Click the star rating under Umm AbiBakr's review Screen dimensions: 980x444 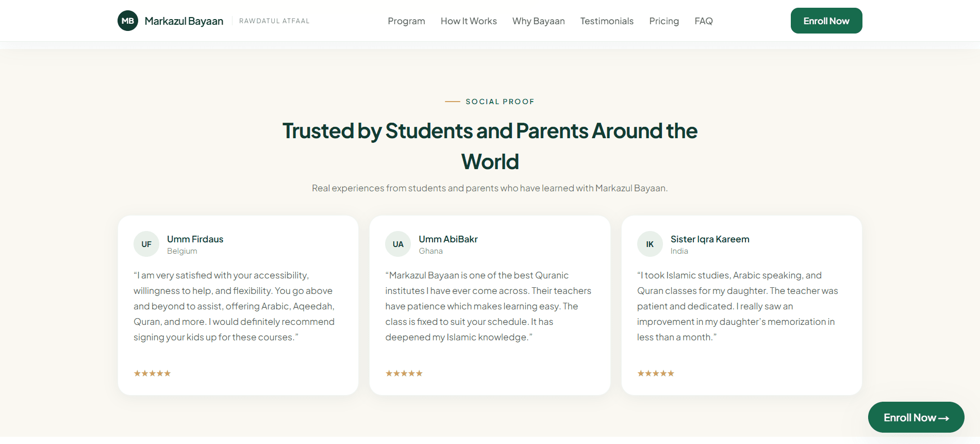coord(404,373)
